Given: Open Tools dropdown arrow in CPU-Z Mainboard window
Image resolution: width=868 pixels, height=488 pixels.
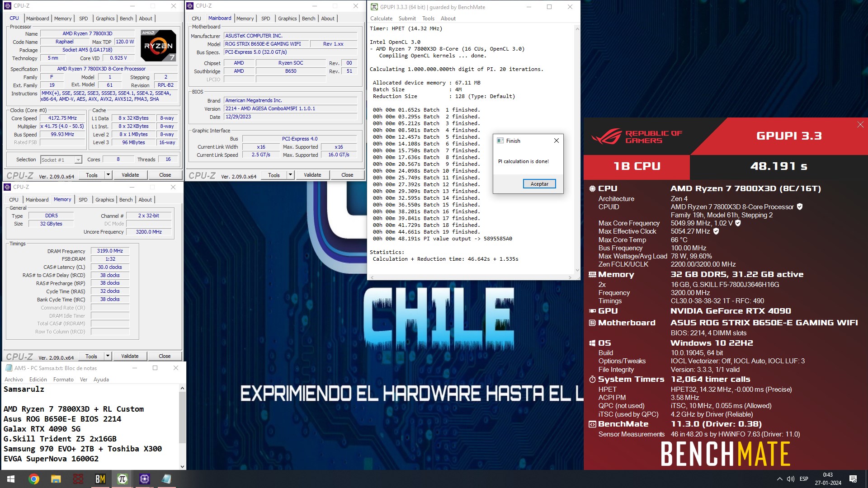Looking at the screenshot, I should [x=290, y=175].
